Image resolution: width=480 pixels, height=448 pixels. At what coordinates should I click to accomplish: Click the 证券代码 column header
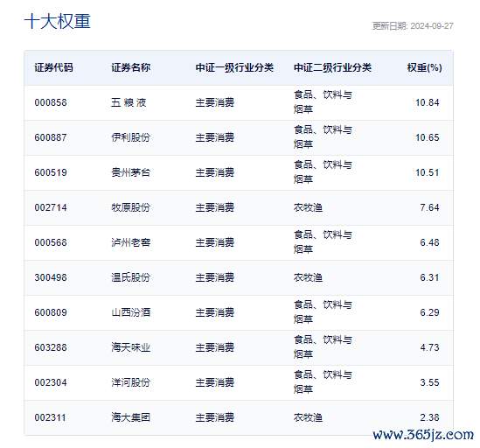(53, 67)
